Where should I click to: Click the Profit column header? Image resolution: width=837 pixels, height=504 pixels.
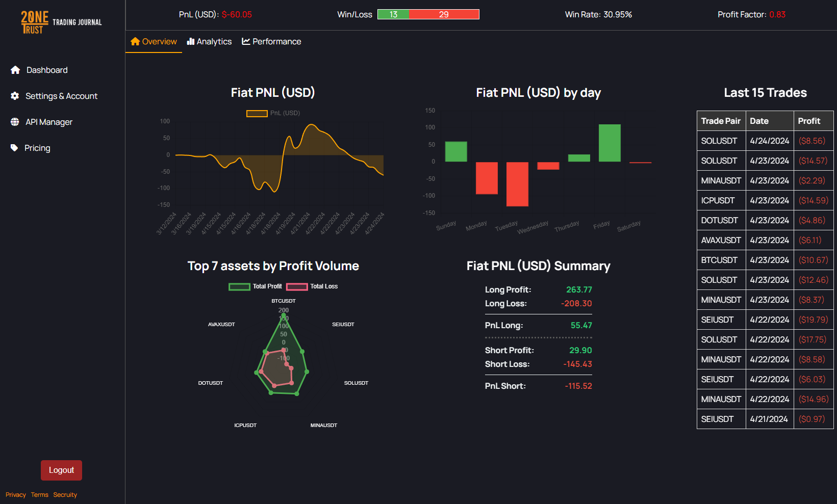[x=814, y=121]
